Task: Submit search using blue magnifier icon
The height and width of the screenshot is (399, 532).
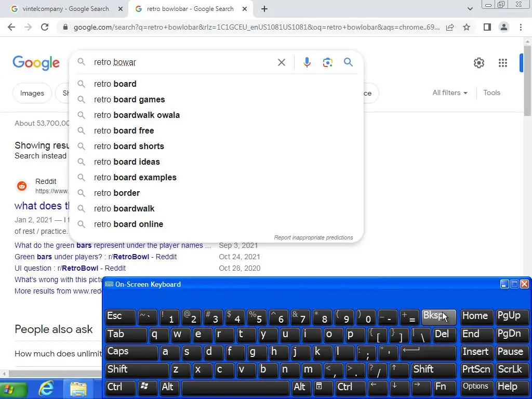Action: tap(348, 62)
